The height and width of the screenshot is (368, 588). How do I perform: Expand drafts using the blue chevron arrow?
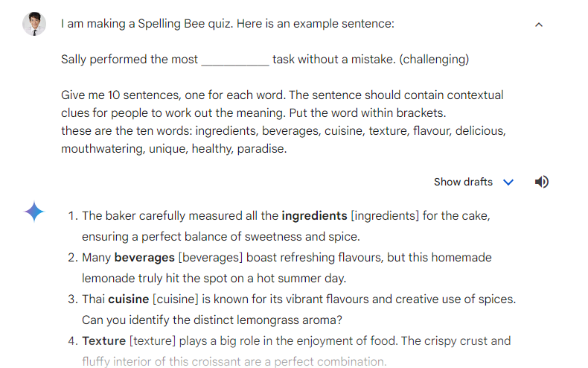(508, 182)
